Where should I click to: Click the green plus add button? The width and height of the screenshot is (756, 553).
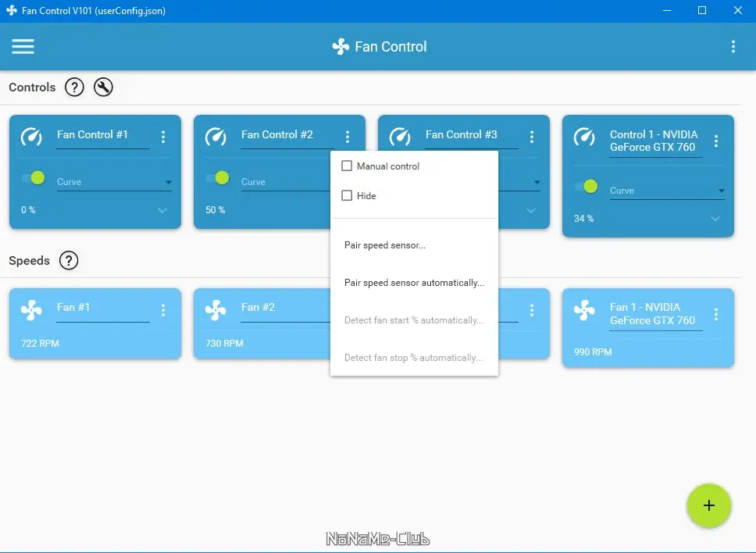pyautogui.click(x=709, y=505)
